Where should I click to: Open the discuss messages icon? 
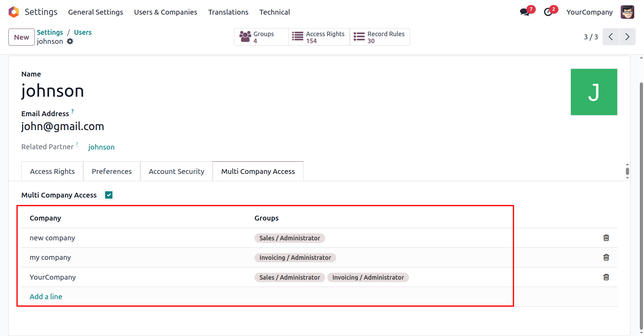525,12
